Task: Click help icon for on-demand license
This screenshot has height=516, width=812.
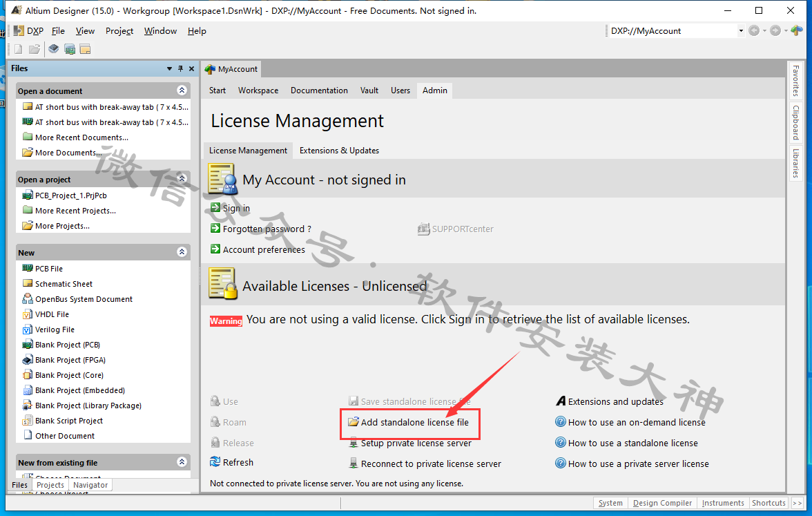Action: point(561,421)
